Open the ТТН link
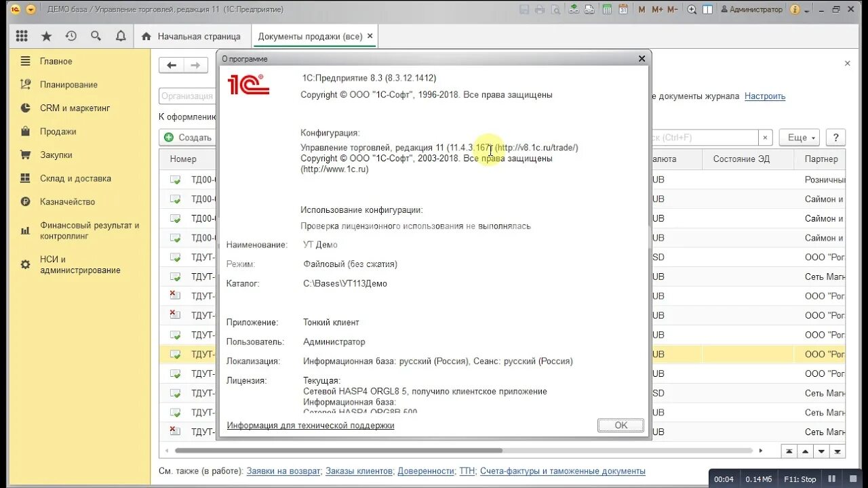 467,471
